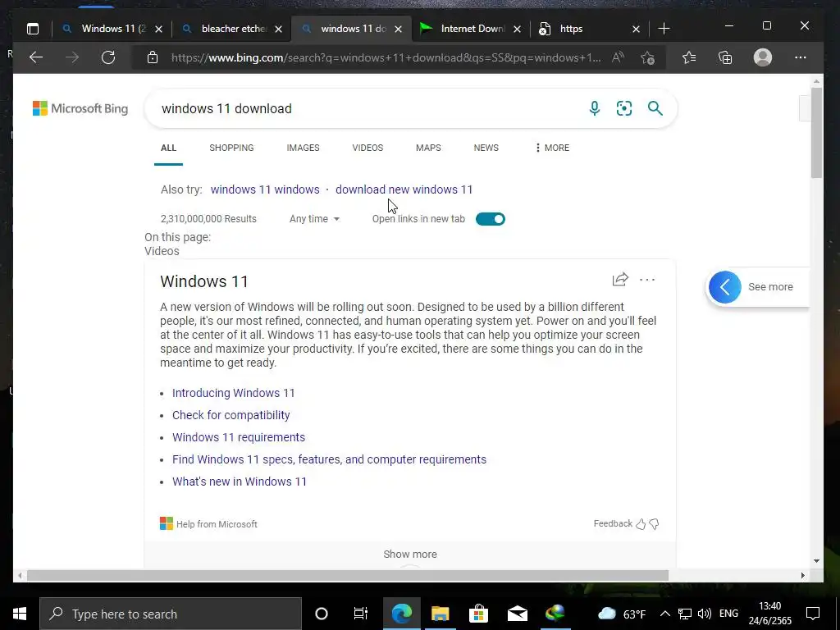Viewport: 840px width, 630px height.
Task: Select the IMAGES search category
Action: click(303, 148)
